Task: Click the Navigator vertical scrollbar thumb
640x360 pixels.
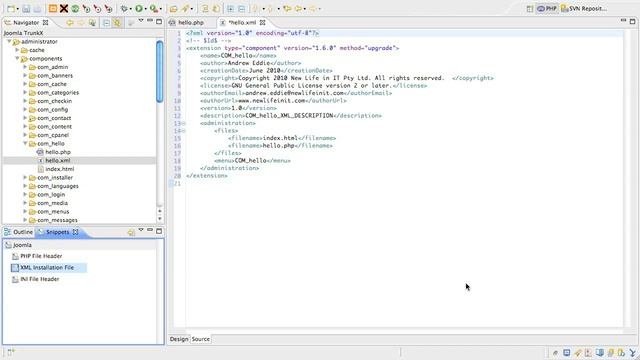Action: coord(160,71)
